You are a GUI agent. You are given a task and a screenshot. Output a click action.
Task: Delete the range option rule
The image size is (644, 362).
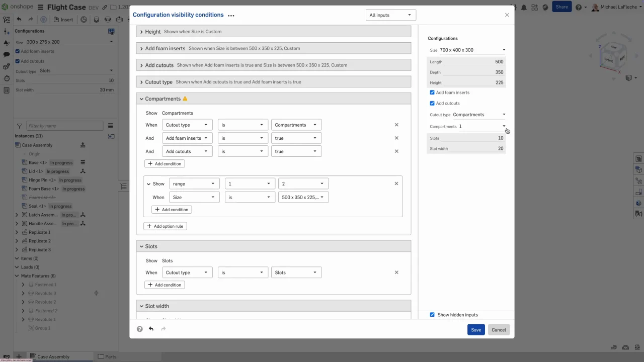396,184
